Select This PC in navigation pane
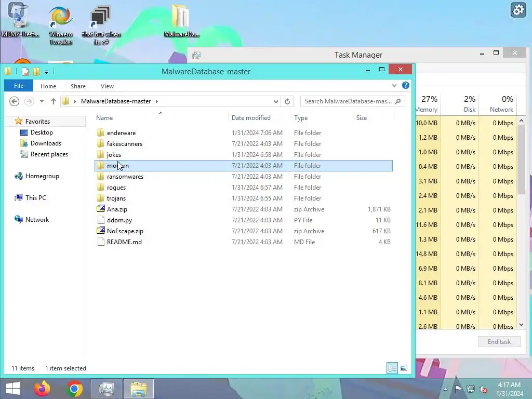 [35, 197]
